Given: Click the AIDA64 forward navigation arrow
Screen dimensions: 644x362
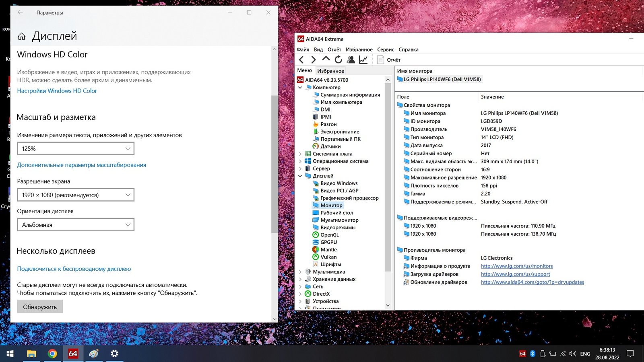Looking at the screenshot, I should [314, 60].
